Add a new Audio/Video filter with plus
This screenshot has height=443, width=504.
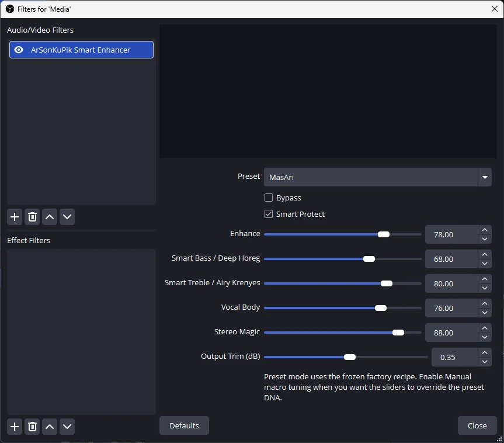(x=15, y=217)
